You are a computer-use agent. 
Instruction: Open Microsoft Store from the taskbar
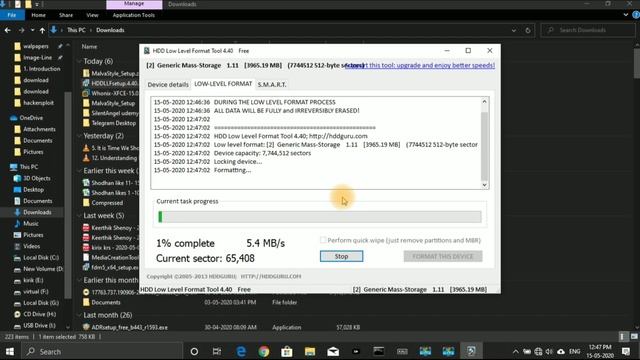pos(287,351)
